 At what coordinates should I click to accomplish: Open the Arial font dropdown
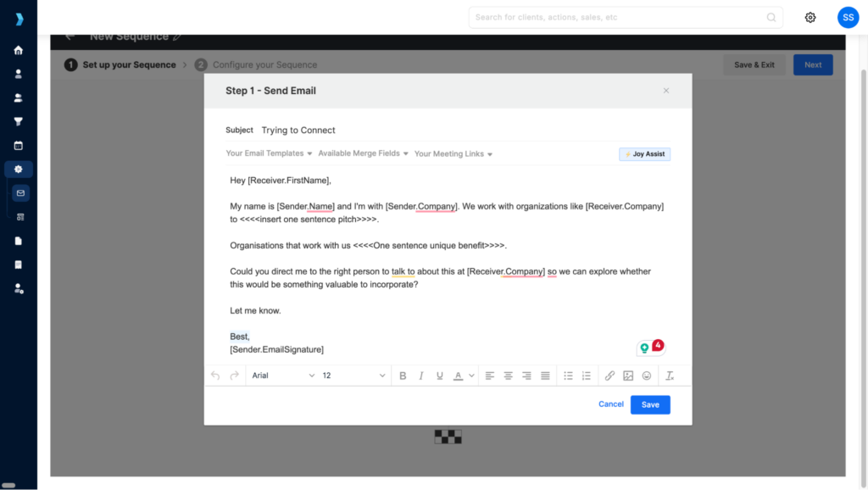coord(280,376)
